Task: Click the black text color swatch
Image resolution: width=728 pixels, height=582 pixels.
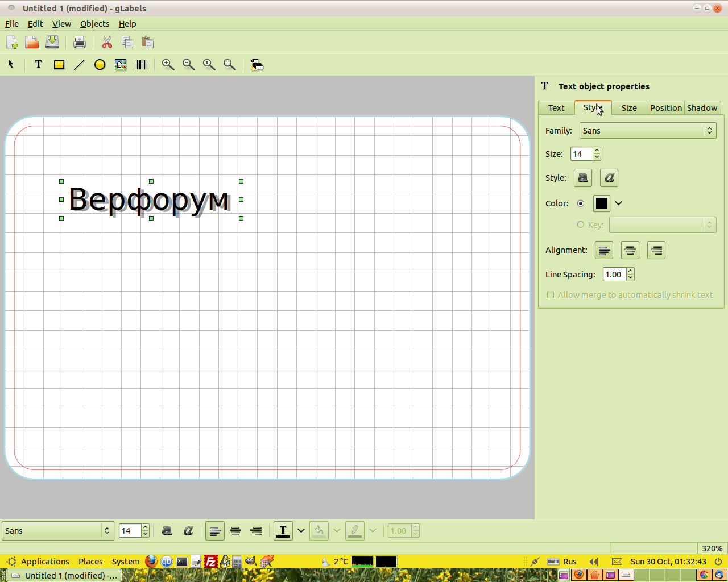Action: (x=601, y=203)
